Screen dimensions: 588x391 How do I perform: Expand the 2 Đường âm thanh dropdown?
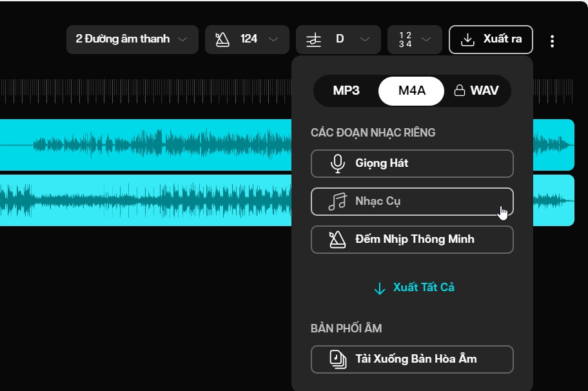132,39
